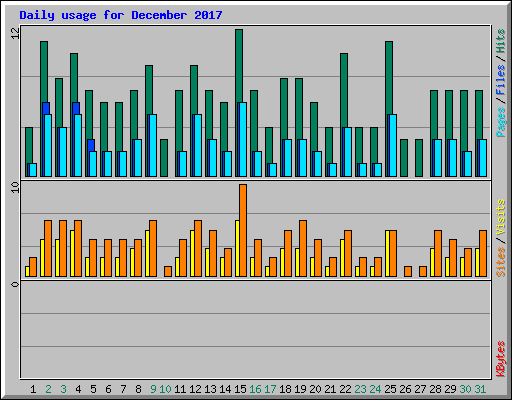Click the red "KBytes" legend label
This screenshot has width=512, height=400.
(500, 359)
